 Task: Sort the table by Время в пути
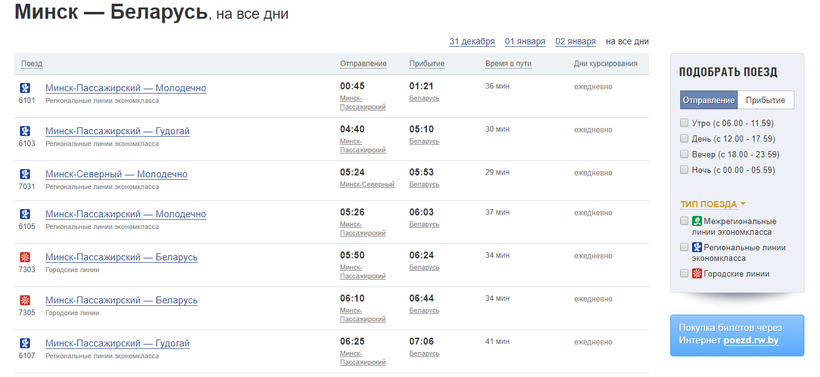[508, 64]
